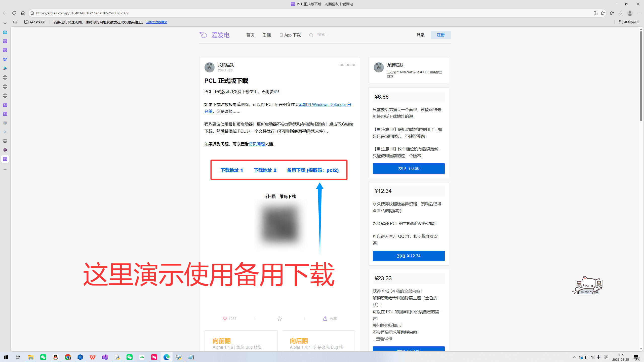Click the 分享 share button

[x=330, y=319]
